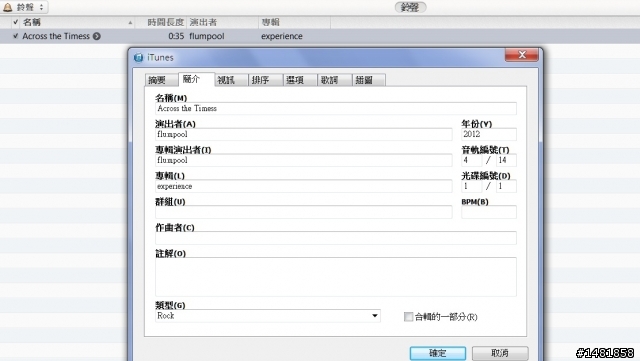Cancel with the 取消 button
The height and width of the screenshot is (361, 640).
pyautogui.click(x=500, y=353)
